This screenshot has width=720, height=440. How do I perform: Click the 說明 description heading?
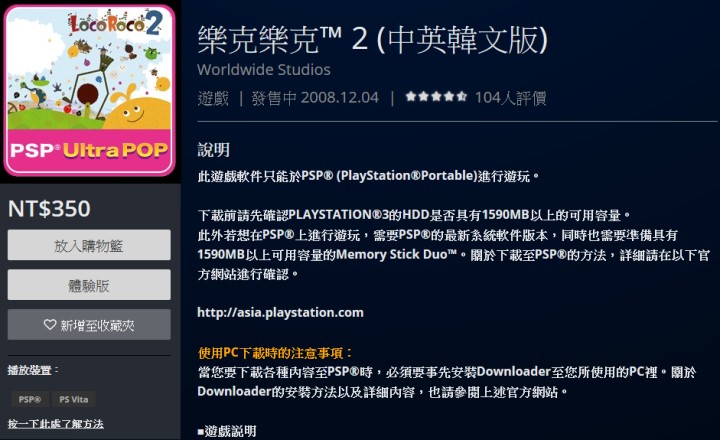pos(214,150)
